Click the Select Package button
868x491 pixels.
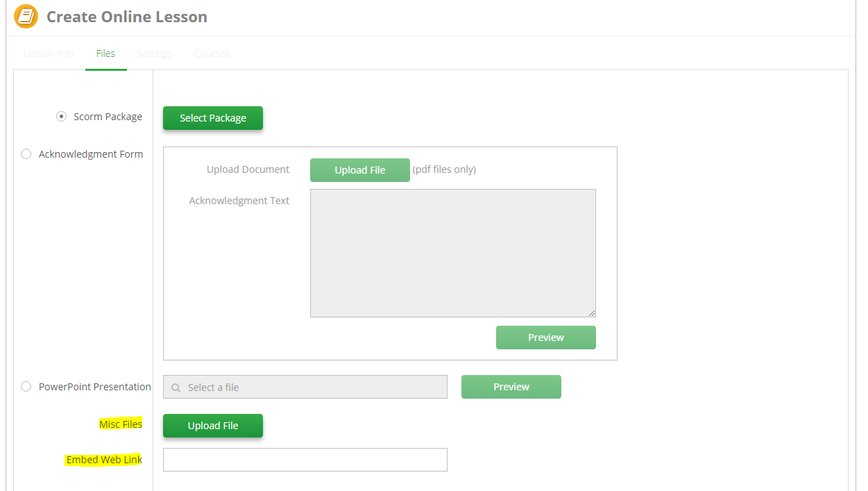212,118
